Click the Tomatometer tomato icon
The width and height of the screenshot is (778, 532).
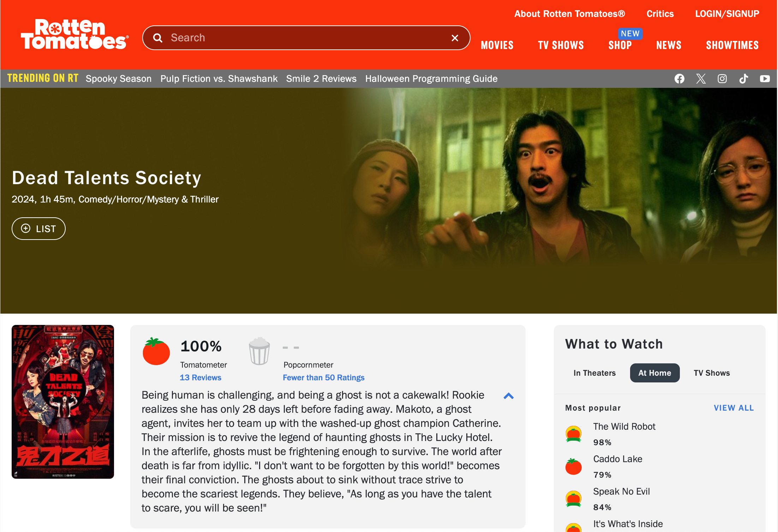click(156, 351)
